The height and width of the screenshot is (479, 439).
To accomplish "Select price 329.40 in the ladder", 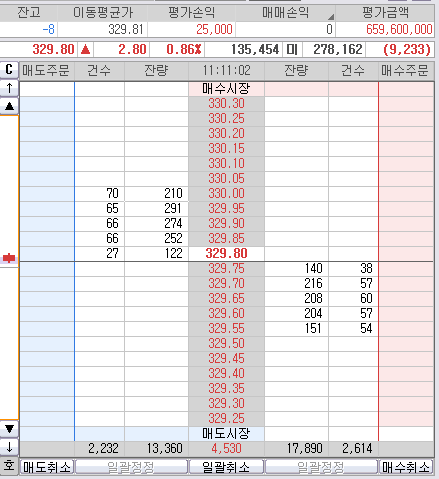I will tap(226, 374).
